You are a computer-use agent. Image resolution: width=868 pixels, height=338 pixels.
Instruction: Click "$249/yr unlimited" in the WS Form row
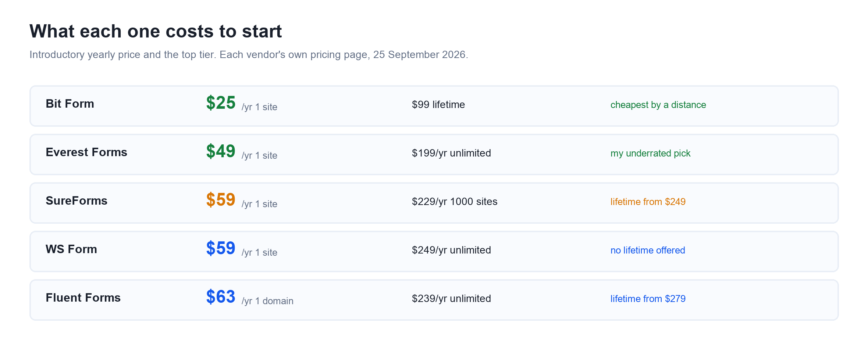(x=451, y=250)
